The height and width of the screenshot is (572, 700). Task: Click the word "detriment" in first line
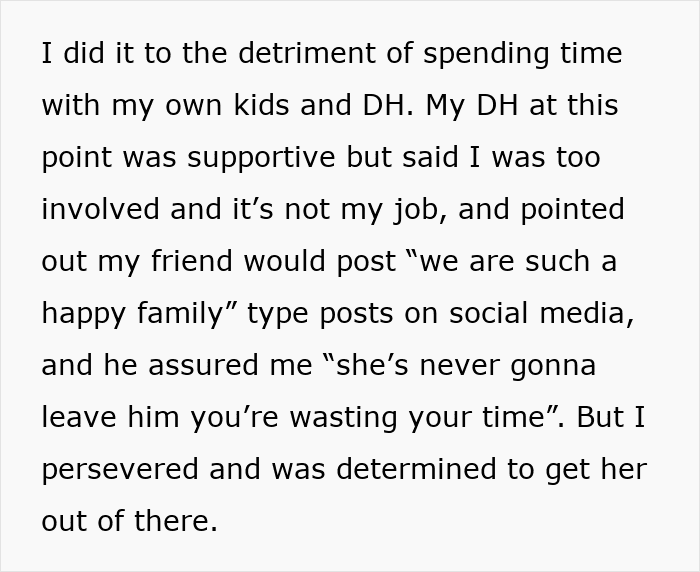click(307, 53)
